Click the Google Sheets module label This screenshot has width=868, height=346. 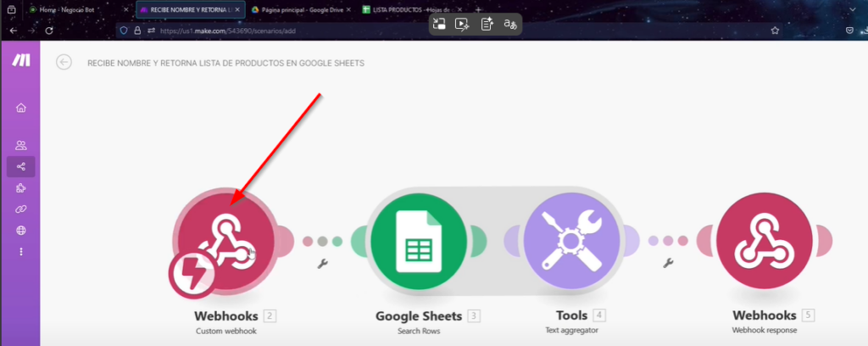[x=419, y=316]
